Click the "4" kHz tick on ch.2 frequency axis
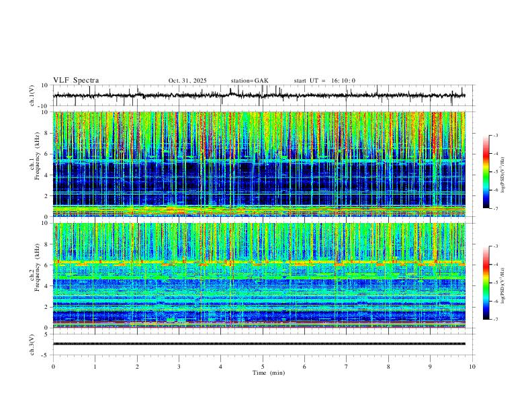 (48, 286)
